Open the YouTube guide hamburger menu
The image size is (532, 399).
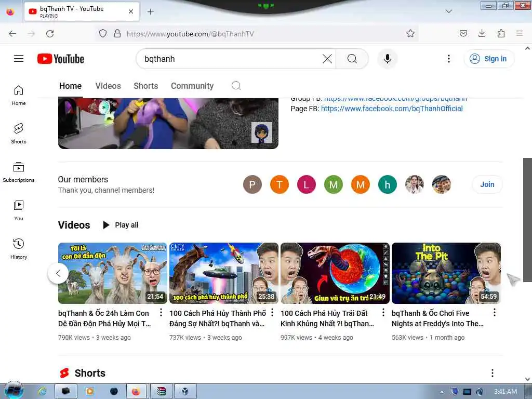click(19, 59)
